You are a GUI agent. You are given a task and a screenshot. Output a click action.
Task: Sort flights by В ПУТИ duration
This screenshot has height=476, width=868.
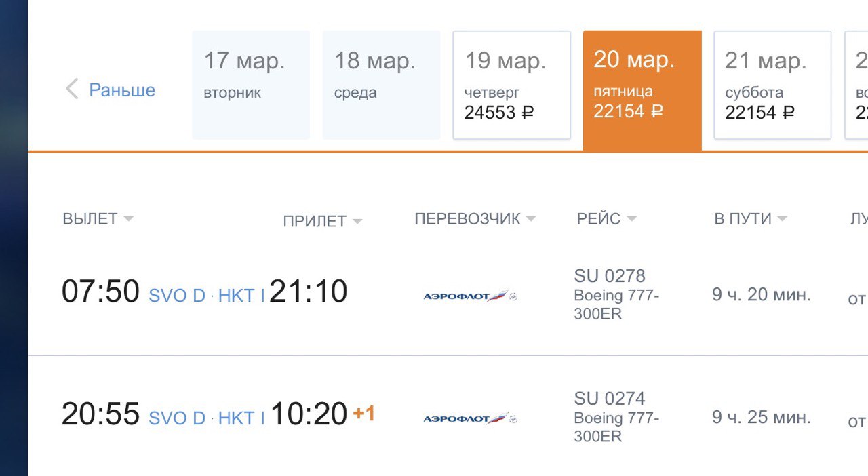pos(750,218)
